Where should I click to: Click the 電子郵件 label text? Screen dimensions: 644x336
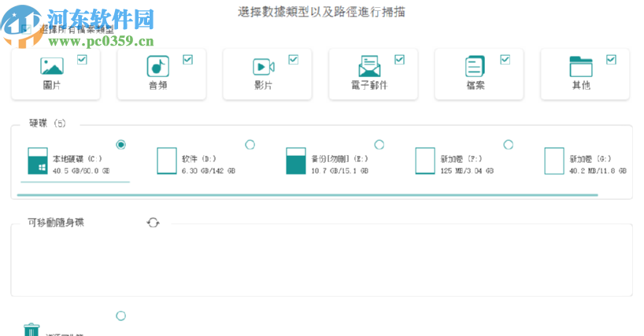click(x=369, y=85)
